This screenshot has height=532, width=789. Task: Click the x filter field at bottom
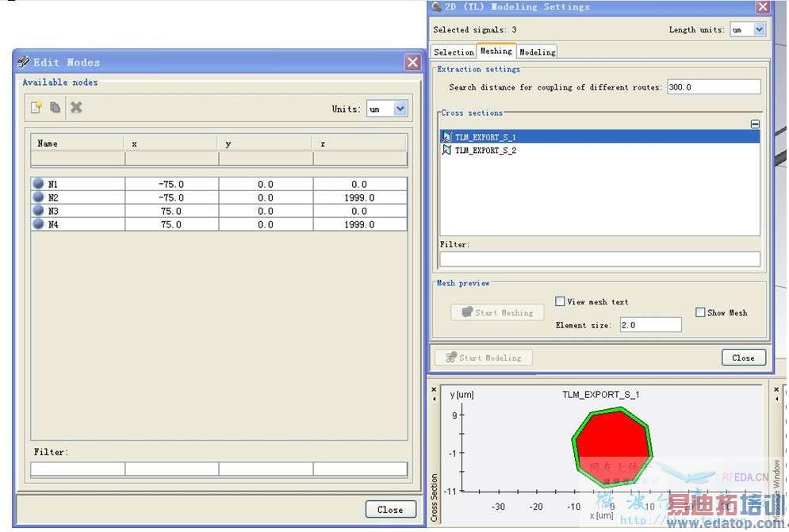pyautogui.click(x=171, y=469)
